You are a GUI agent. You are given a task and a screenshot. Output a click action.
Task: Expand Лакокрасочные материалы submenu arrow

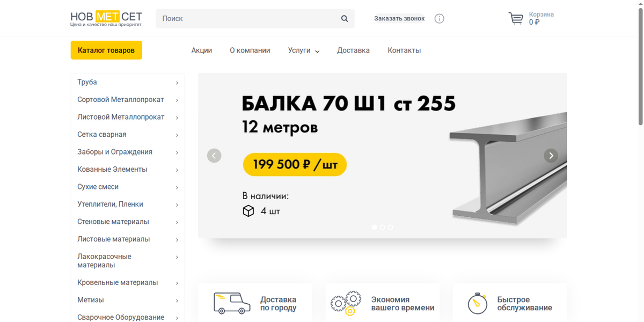coord(177,257)
